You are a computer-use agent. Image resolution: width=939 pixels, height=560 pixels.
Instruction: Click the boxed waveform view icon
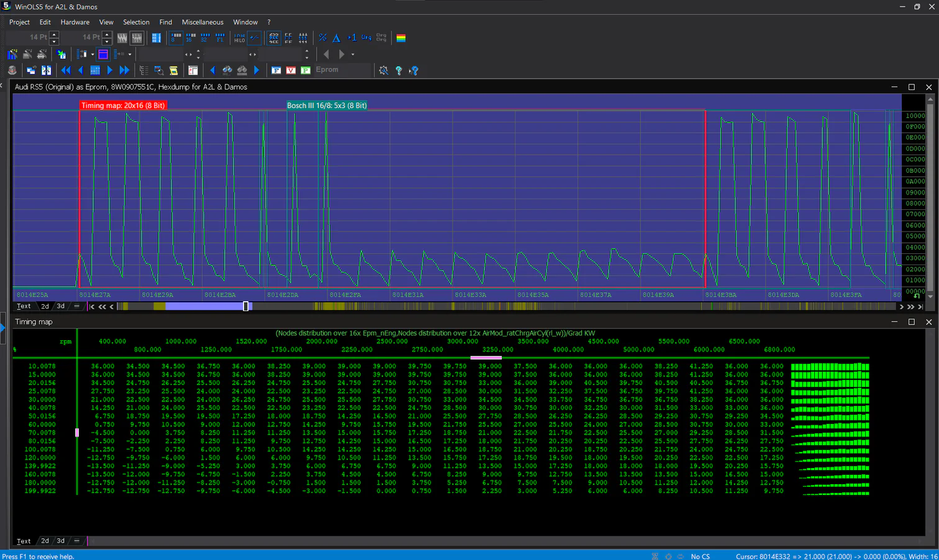tap(137, 38)
